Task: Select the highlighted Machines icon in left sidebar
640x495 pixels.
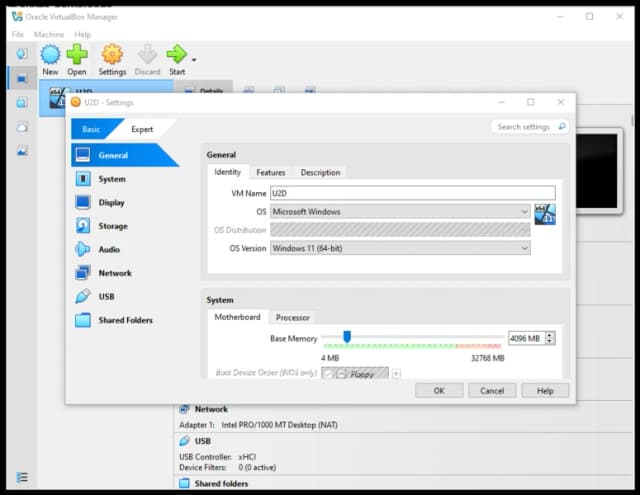Action: coord(22,78)
